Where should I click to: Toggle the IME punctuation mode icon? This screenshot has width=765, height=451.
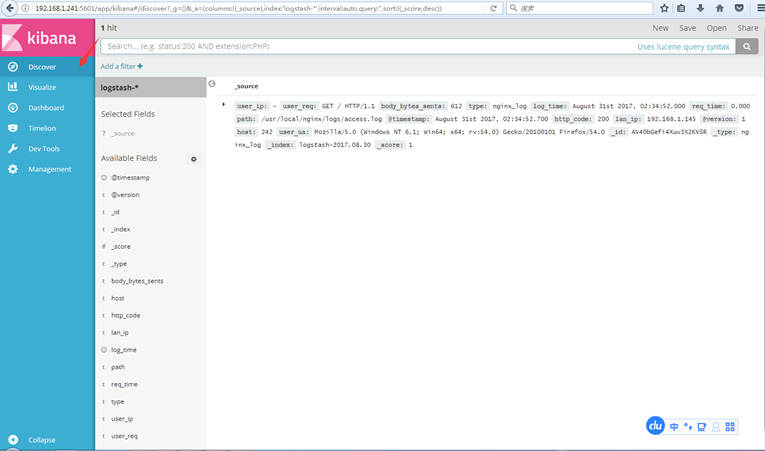[x=688, y=427]
